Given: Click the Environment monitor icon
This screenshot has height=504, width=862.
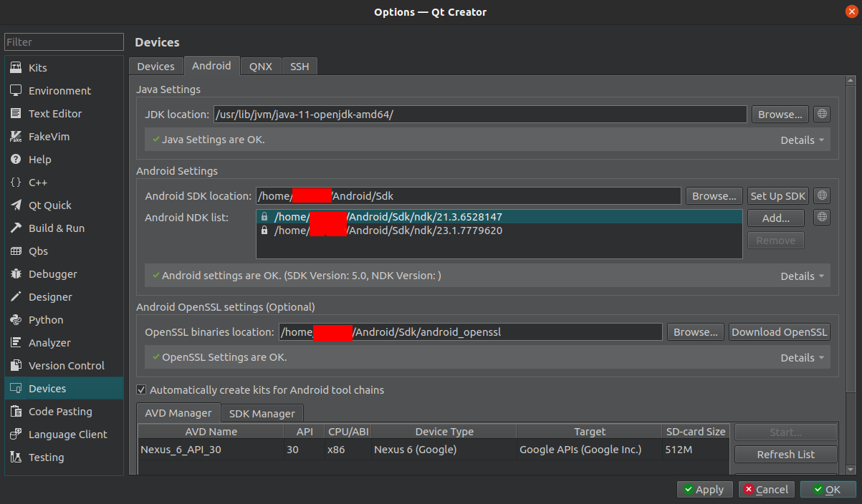Looking at the screenshot, I should click(x=16, y=91).
